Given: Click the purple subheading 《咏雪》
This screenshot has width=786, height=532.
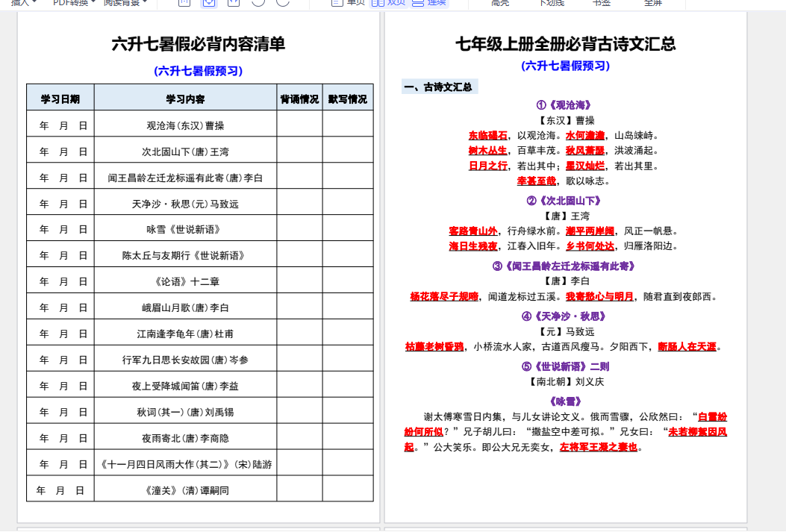Looking at the screenshot, I should [566, 401].
